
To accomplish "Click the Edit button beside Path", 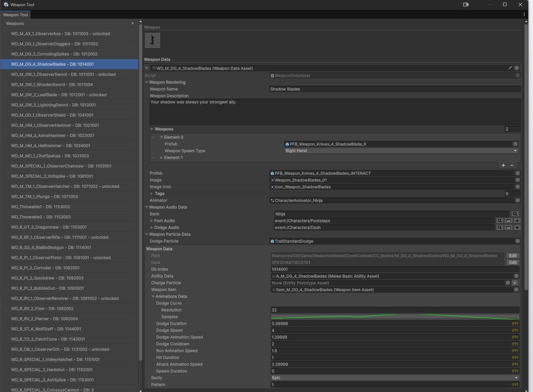I will coord(513,256).
